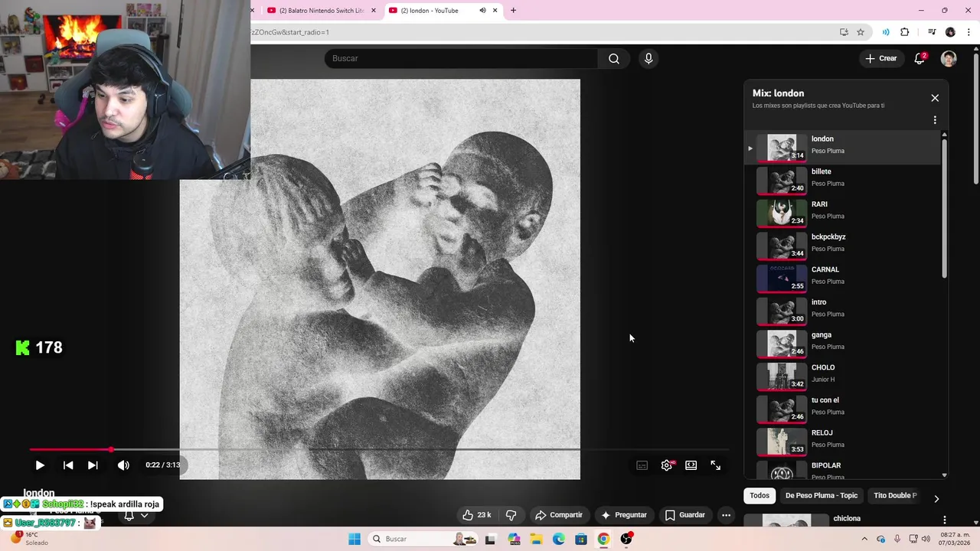Select the london playing item in playlist
The height and width of the screenshot is (551, 980).
pyautogui.click(x=843, y=147)
